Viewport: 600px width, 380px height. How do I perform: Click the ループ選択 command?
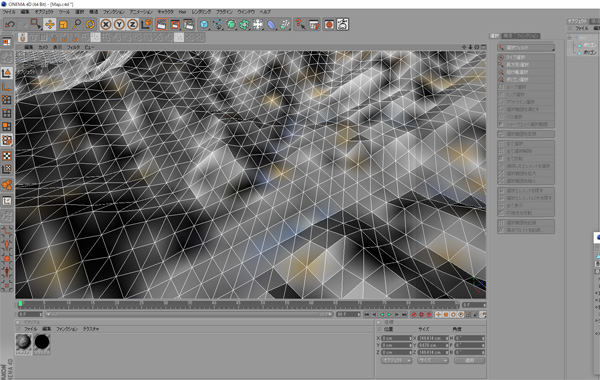pos(526,87)
